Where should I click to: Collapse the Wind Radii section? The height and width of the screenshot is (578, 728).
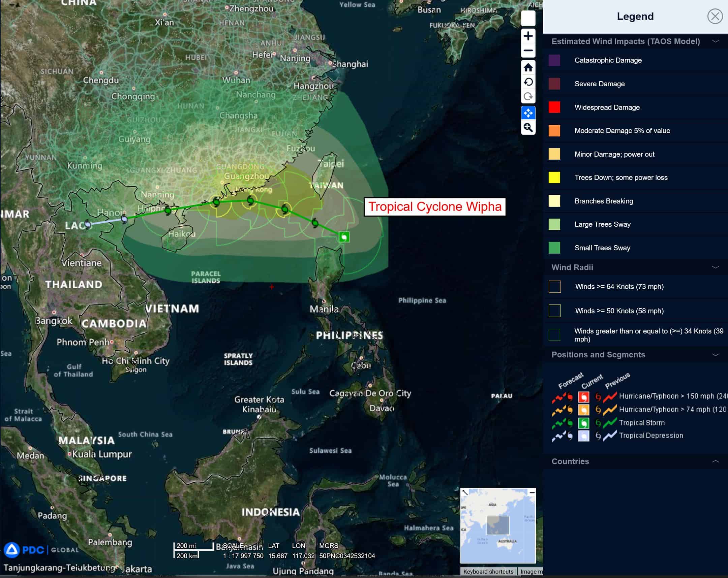pyautogui.click(x=715, y=267)
